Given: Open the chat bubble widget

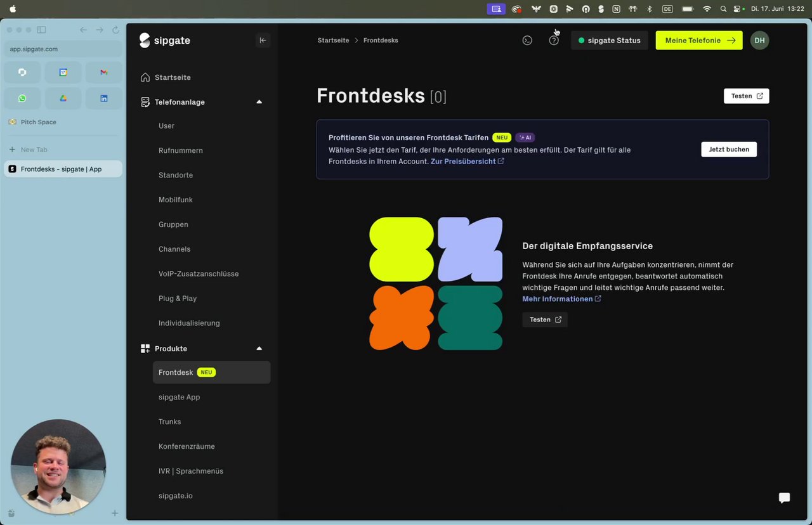Looking at the screenshot, I should (784, 498).
